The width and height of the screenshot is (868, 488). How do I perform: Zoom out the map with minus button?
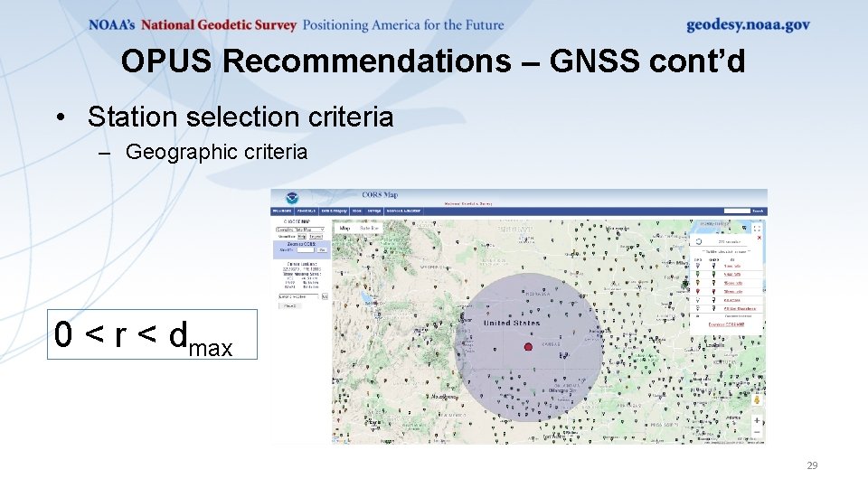point(757,432)
